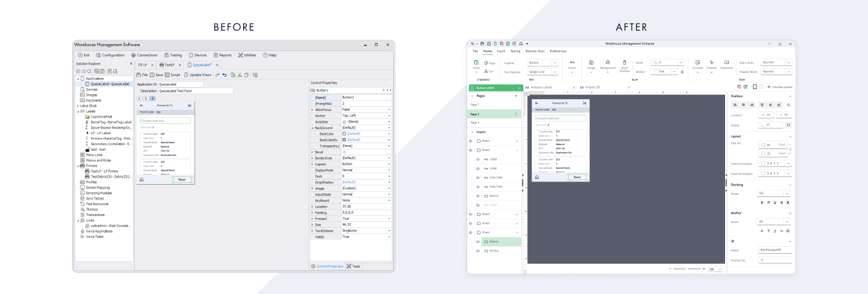Click Update Views in Before window toolbar

[198, 75]
